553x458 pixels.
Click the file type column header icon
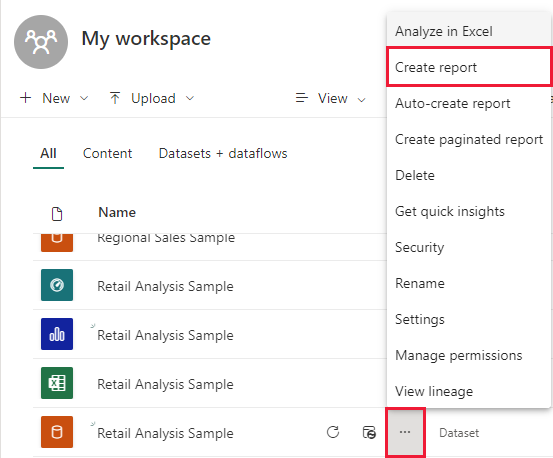point(57,214)
